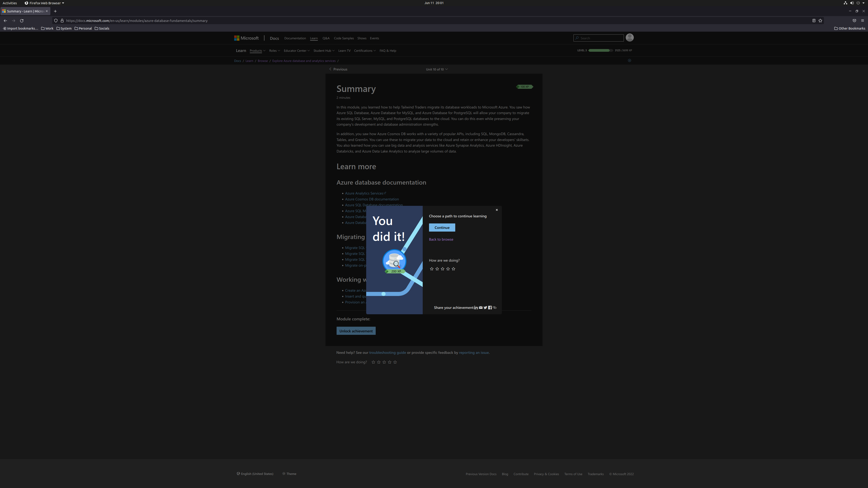Image resolution: width=868 pixels, height=488 pixels.
Task: Open the power icon in system tray
Action: click(x=858, y=3)
